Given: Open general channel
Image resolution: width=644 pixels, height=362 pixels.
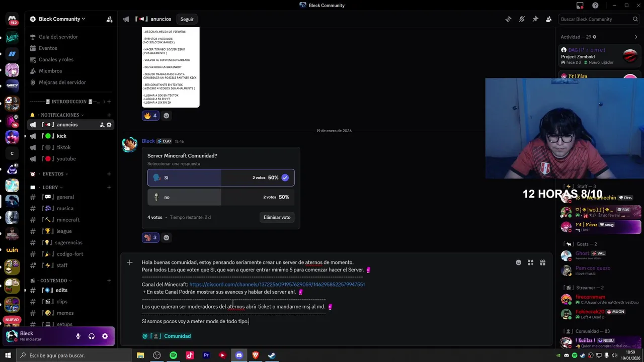Looking at the screenshot, I should point(70,197).
